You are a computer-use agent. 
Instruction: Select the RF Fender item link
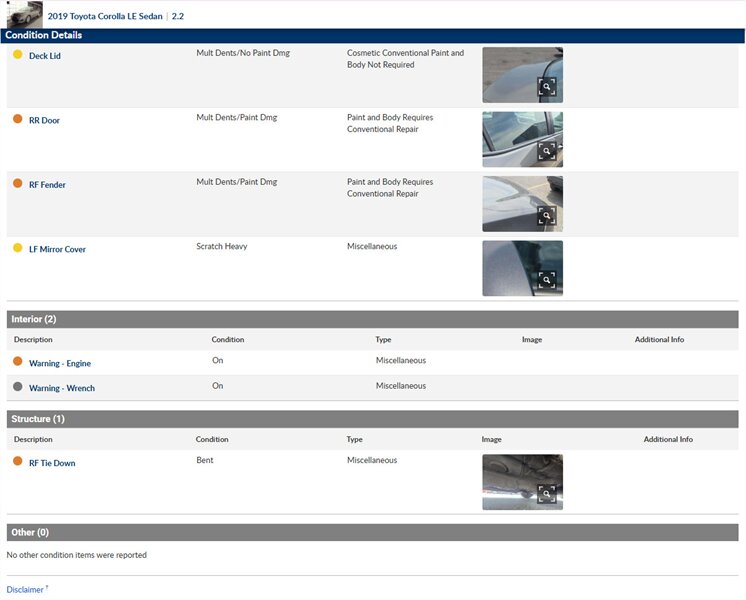47,185
